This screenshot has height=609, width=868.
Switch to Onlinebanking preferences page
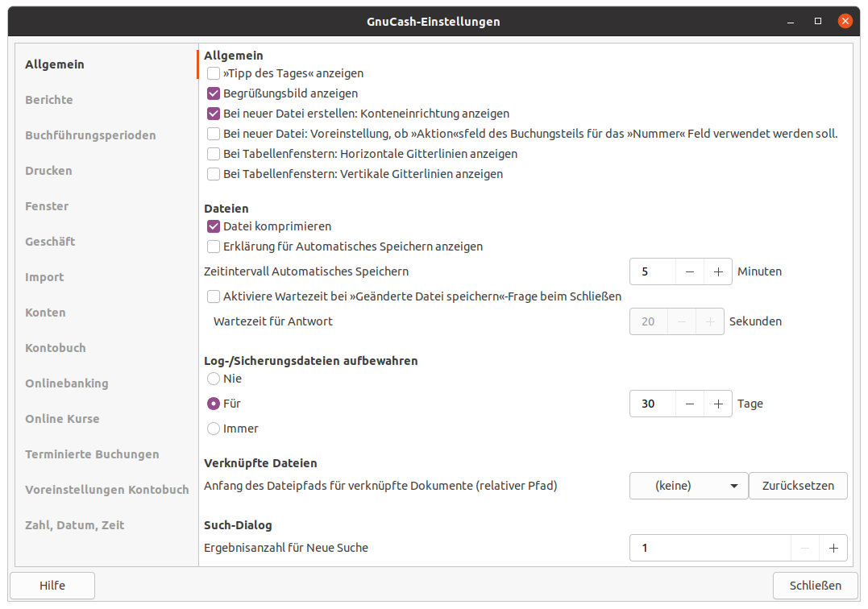[x=67, y=383]
